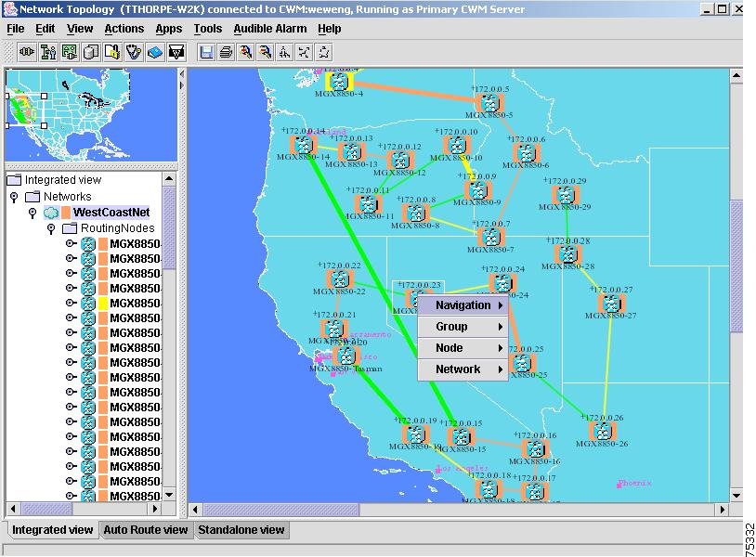Screen dimensions: 756x557
Task: Open the Edit menu
Action: (x=45, y=29)
